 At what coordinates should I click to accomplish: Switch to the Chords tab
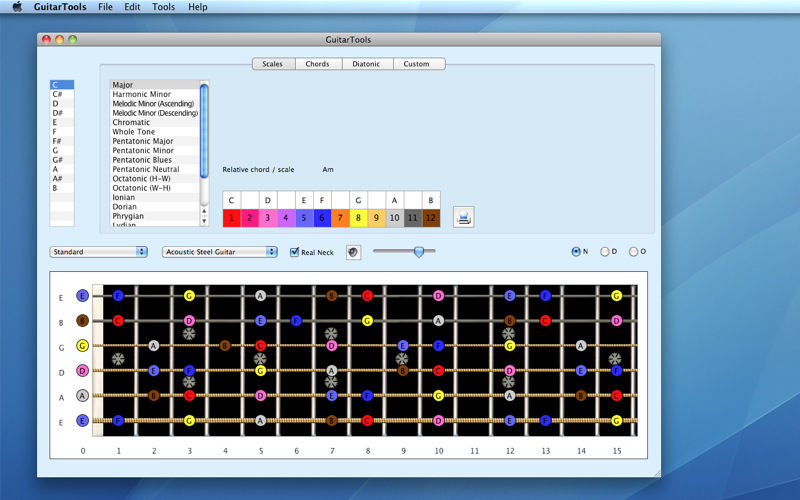point(317,64)
